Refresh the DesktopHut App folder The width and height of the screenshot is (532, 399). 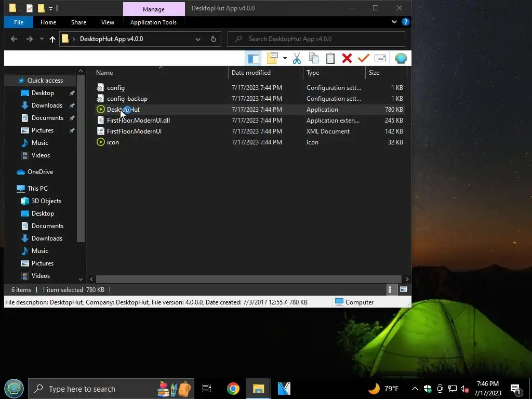[x=214, y=39]
